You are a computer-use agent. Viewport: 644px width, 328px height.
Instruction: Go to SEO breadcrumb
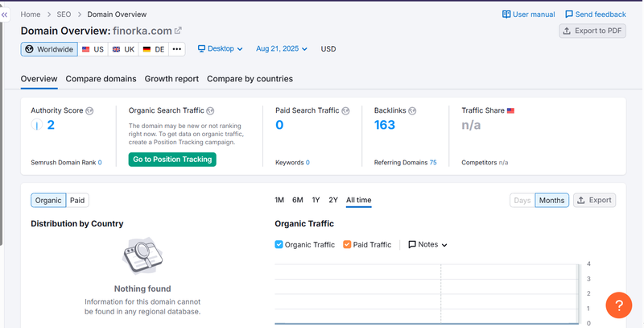click(64, 15)
